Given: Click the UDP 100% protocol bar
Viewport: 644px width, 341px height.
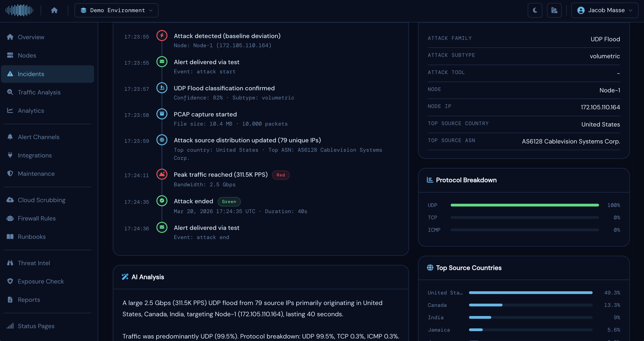Looking at the screenshot, I should coord(525,205).
